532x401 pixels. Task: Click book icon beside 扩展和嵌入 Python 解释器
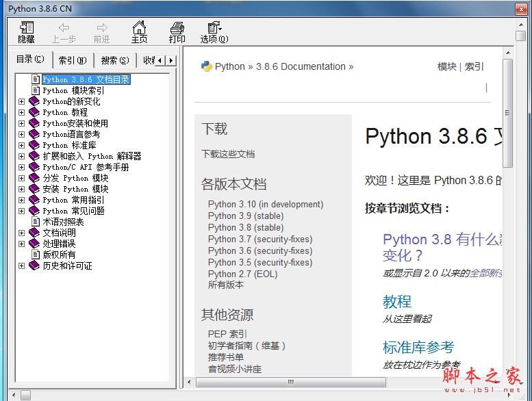pyautogui.click(x=34, y=156)
